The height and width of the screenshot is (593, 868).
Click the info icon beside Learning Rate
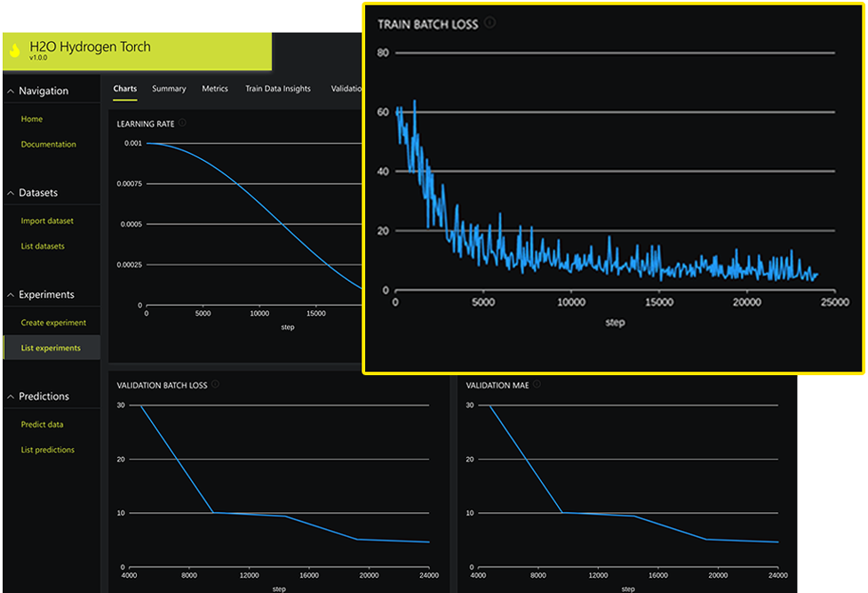point(182,124)
